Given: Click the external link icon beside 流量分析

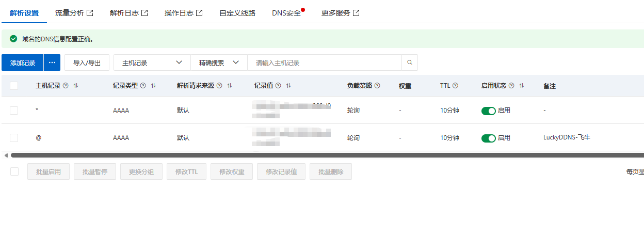Looking at the screenshot, I should click(90, 13).
